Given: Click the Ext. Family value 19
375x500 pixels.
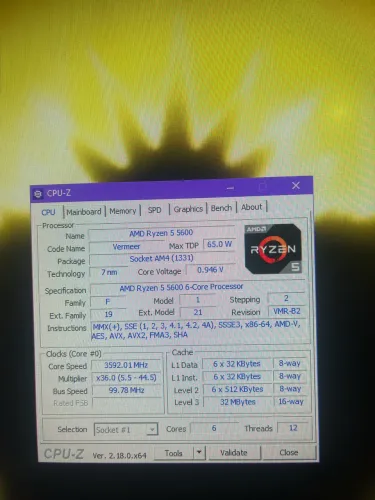Looking at the screenshot, I should click(108, 314).
